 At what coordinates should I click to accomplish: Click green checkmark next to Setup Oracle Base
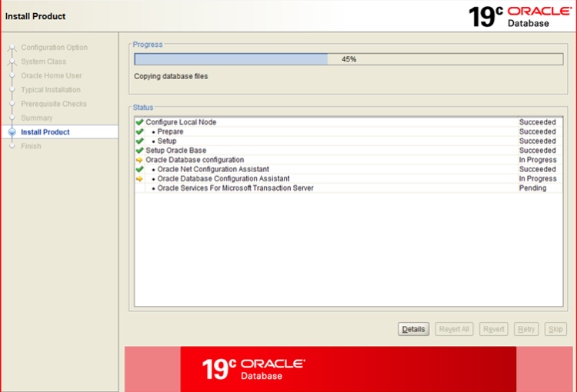click(139, 151)
